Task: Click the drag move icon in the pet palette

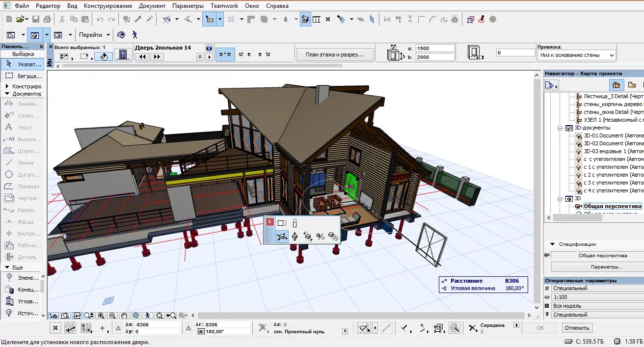Action: (x=282, y=237)
